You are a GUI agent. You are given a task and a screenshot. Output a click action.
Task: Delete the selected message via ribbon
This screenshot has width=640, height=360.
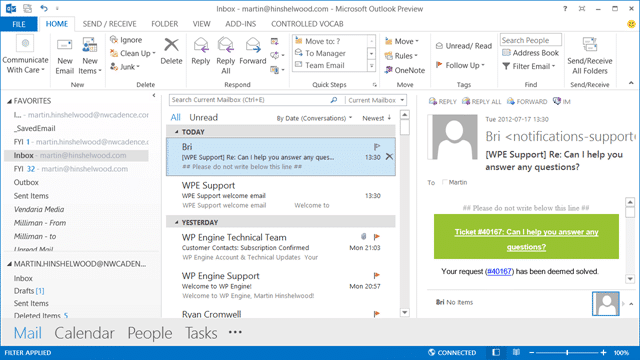point(171,51)
